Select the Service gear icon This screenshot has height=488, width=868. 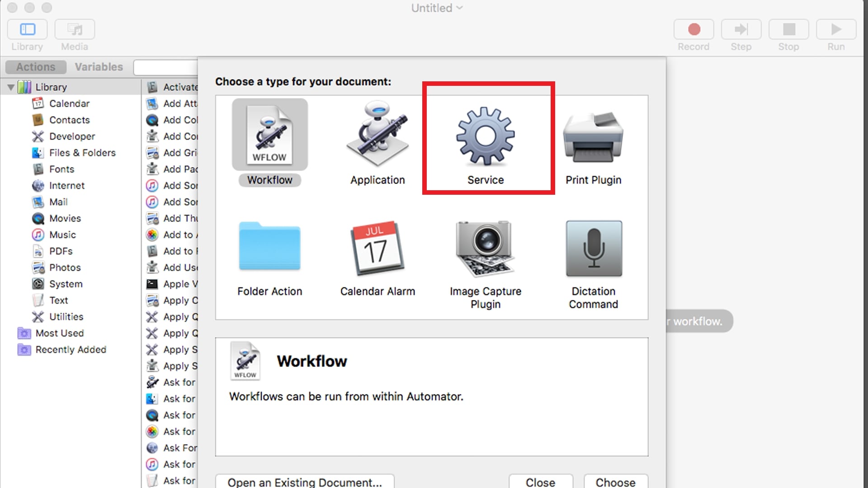tap(486, 136)
